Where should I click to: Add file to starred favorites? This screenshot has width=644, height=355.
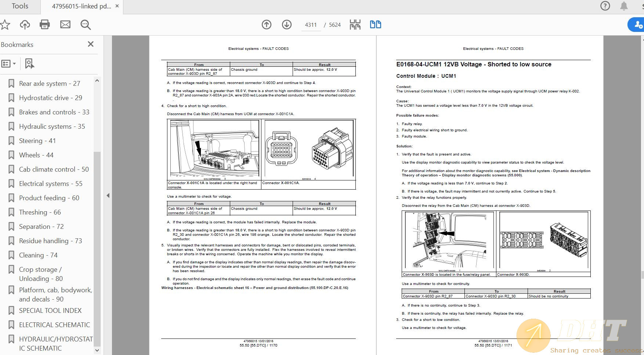[5, 25]
